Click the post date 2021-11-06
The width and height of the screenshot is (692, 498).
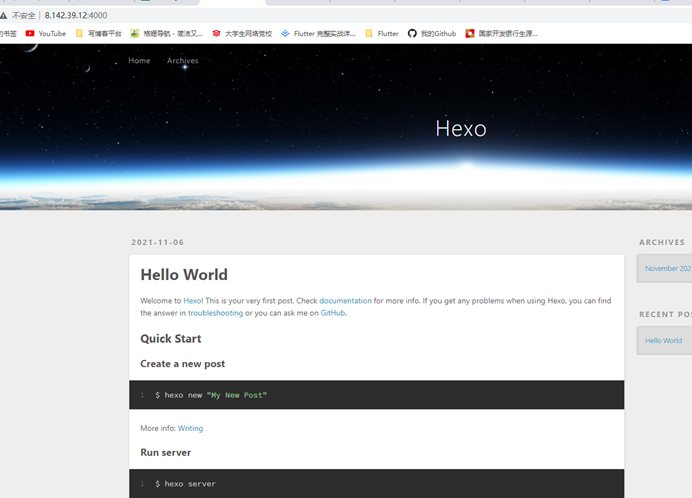click(x=158, y=242)
